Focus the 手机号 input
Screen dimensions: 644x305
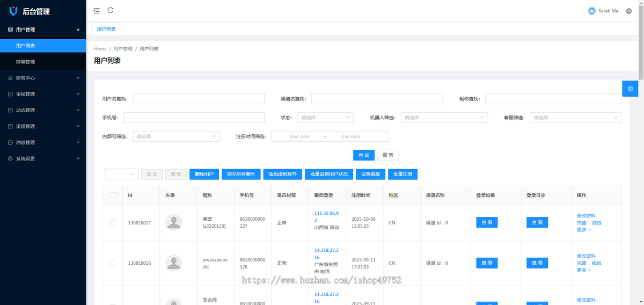point(194,118)
